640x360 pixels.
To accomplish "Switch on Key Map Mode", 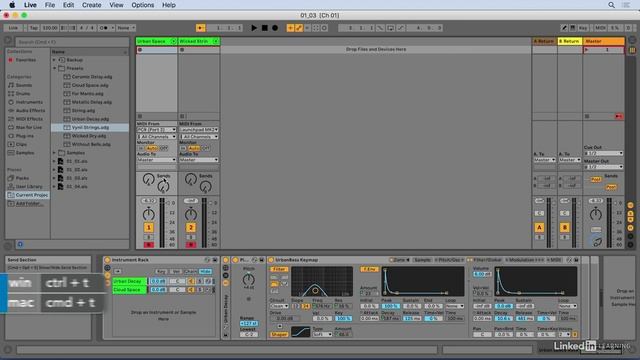I will pyautogui.click(x=583, y=28).
